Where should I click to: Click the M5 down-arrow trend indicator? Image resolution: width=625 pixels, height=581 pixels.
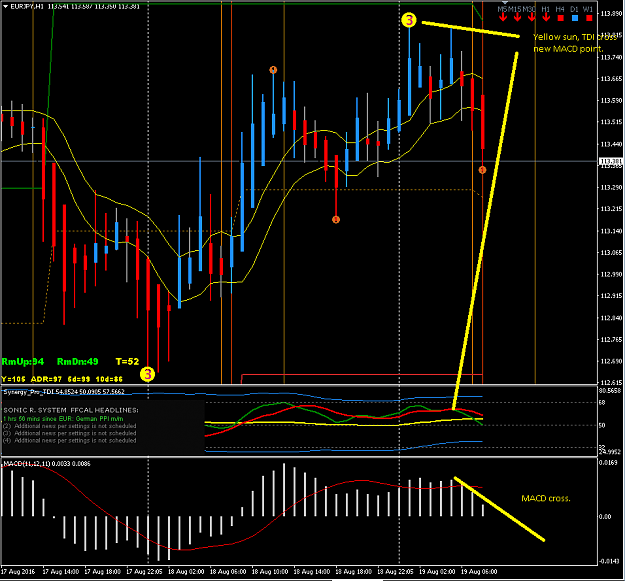pyautogui.click(x=503, y=17)
